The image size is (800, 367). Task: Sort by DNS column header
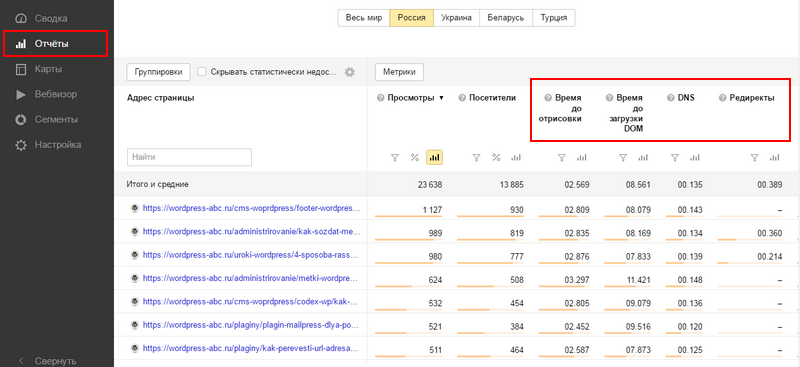[x=686, y=98]
